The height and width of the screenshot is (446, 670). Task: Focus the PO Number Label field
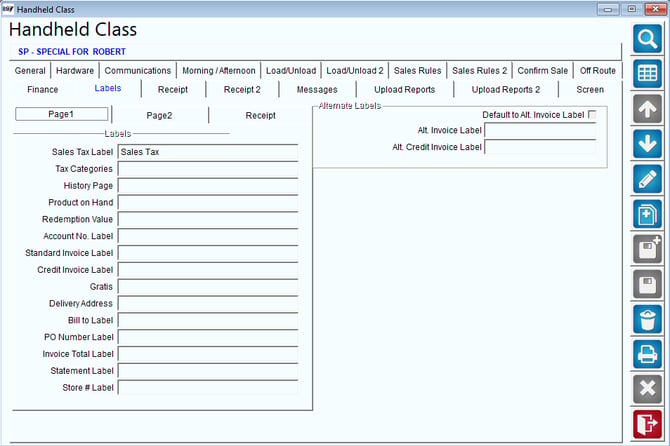click(208, 337)
